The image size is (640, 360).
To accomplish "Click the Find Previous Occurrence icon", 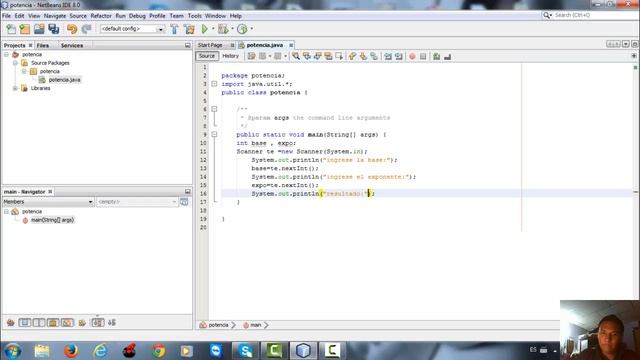I will (307, 56).
